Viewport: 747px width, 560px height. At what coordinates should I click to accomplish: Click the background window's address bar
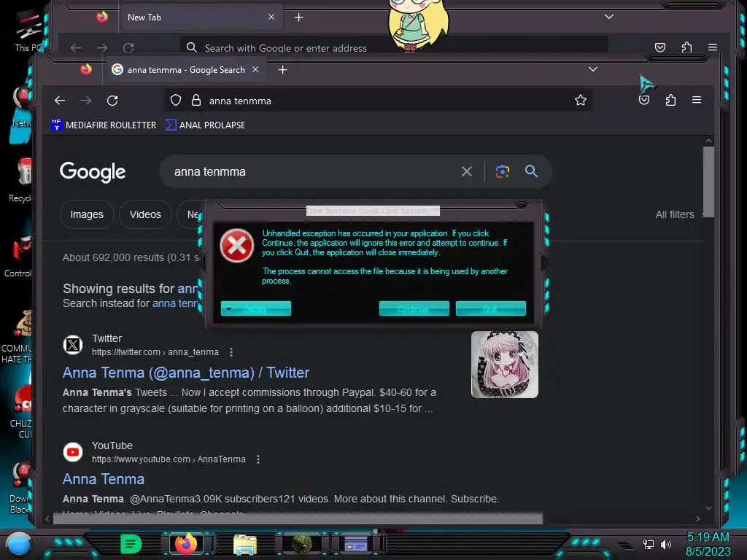[393, 47]
